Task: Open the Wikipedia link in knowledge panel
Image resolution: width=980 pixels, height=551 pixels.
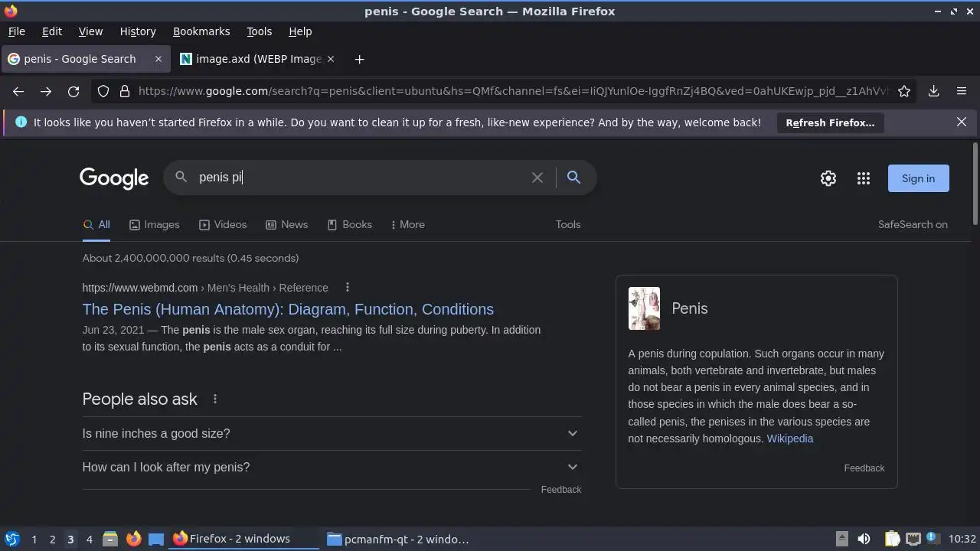Action: pyautogui.click(x=790, y=439)
